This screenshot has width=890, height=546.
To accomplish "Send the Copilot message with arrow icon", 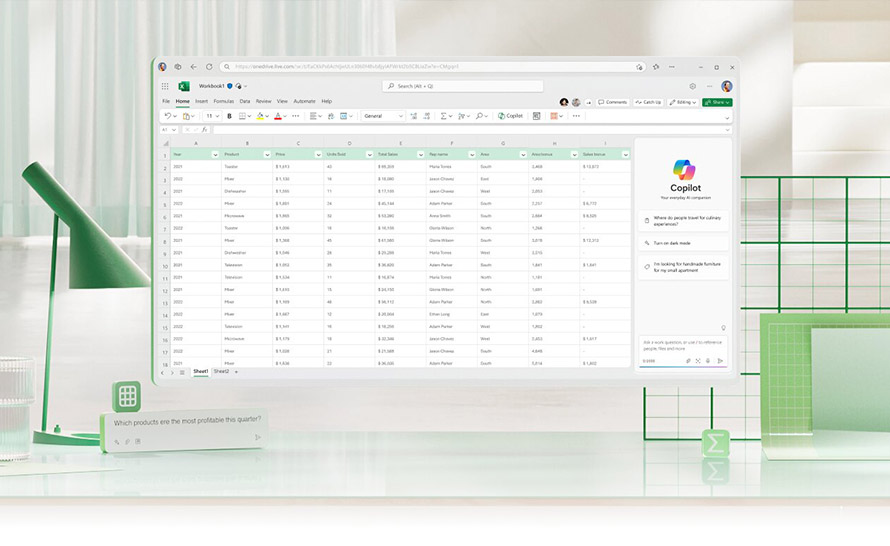I will click(x=720, y=361).
